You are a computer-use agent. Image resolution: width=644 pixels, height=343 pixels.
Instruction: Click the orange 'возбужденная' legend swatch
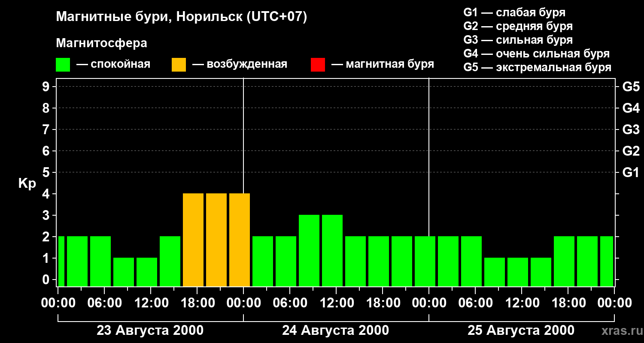point(179,65)
